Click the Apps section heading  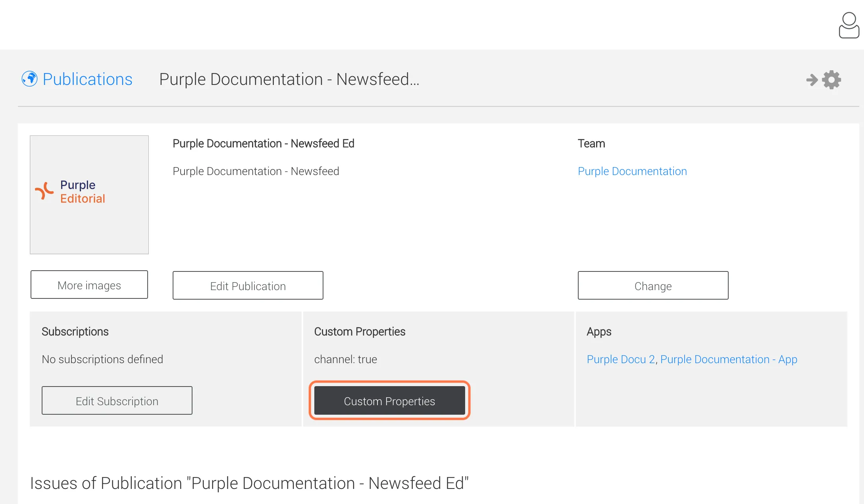[599, 331]
